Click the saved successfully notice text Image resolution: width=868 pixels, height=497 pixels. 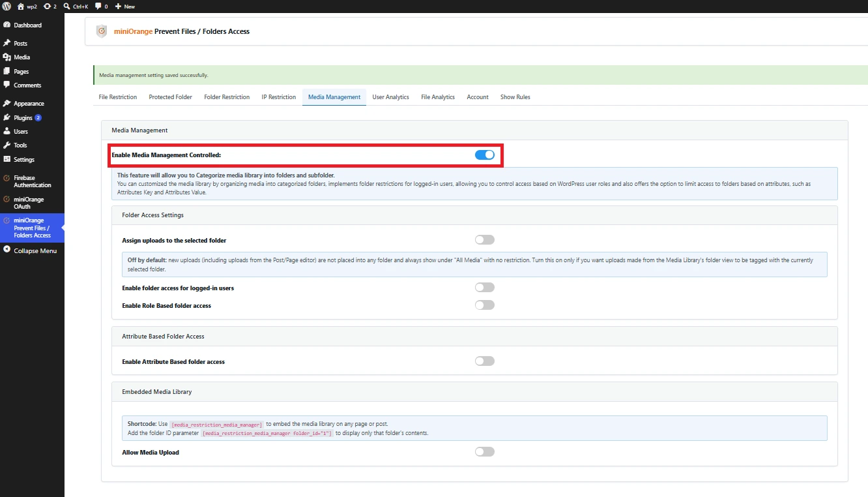click(154, 75)
